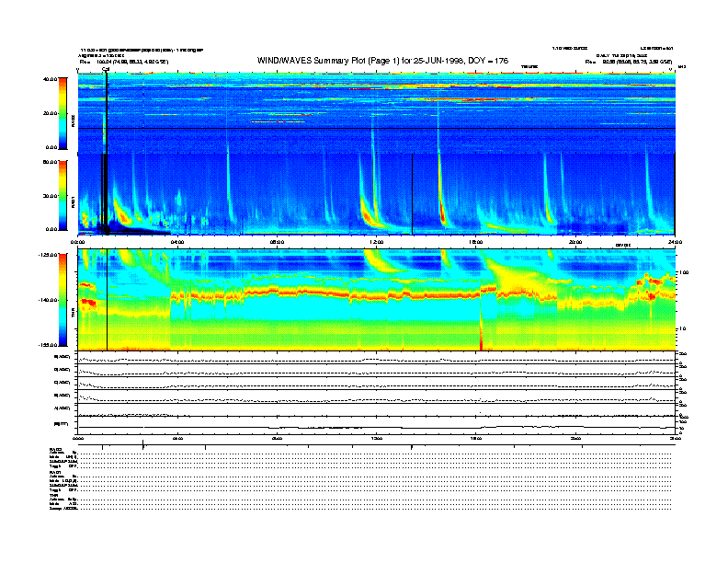This screenshot has height=563, width=728.
Task: Click the 24:00 time label under RAD1
Action: [x=675, y=242]
